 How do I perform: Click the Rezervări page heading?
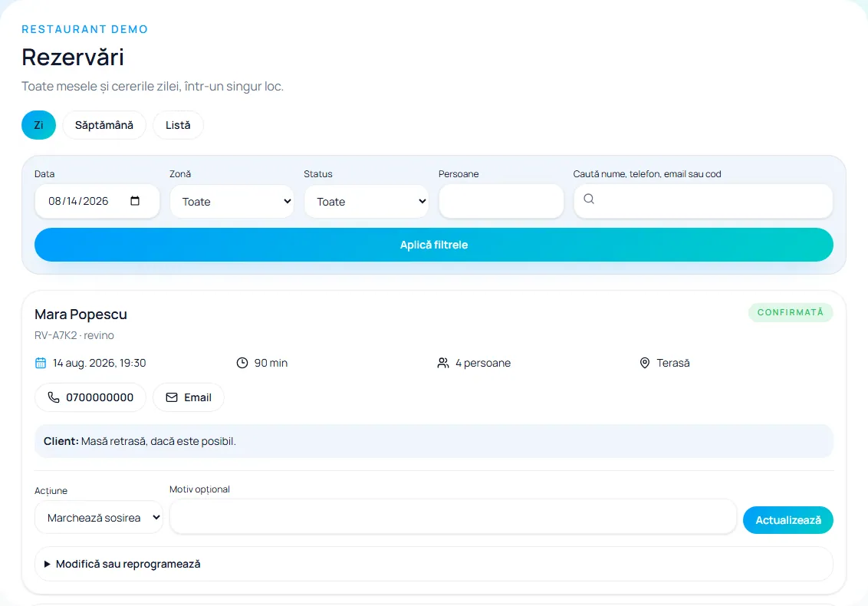73,57
